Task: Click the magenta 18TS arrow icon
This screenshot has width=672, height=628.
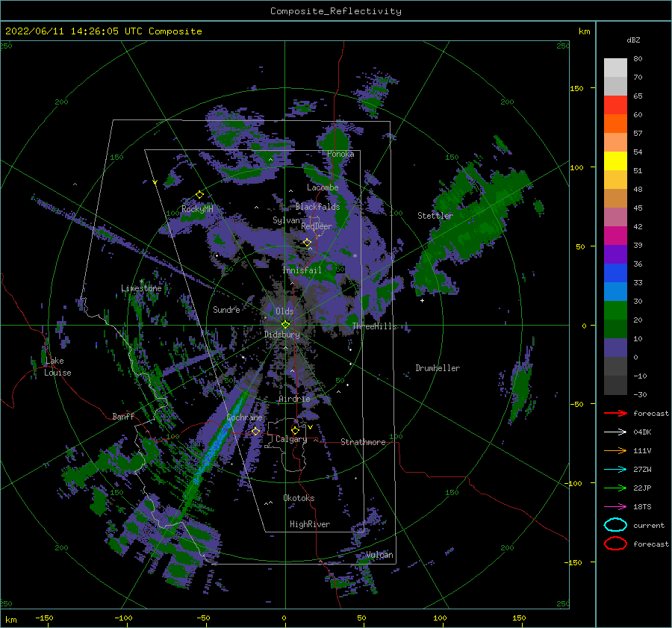Action: (x=615, y=507)
